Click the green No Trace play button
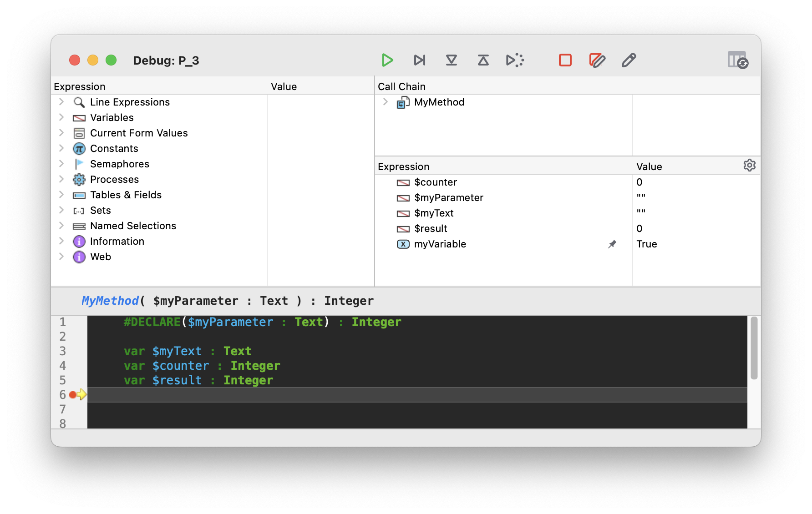This screenshot has height=514, width=812. point(387,60)
